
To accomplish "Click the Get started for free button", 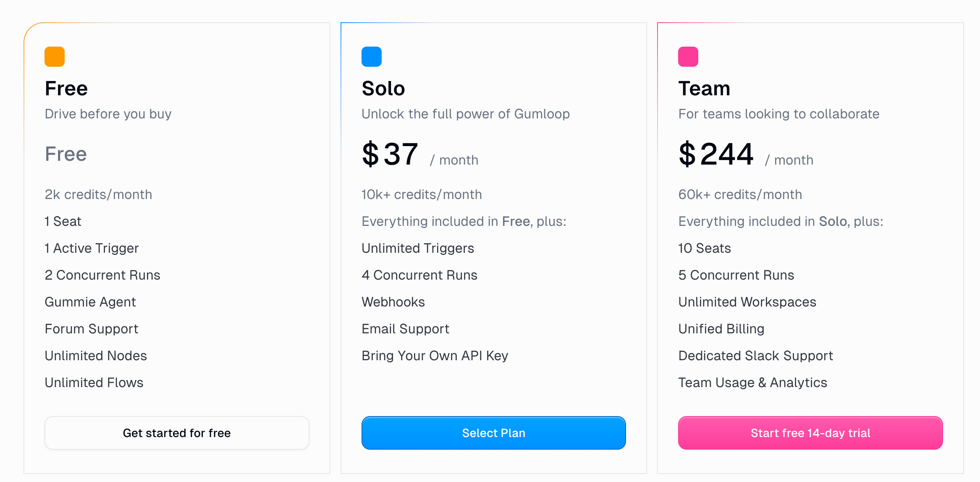I will click(177, 433).
